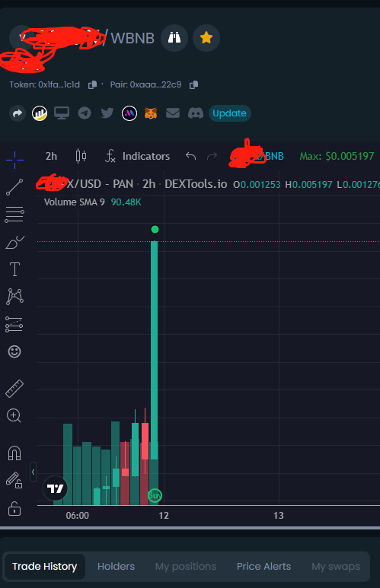Open the chart-bars explorer icon

(40, 113)
